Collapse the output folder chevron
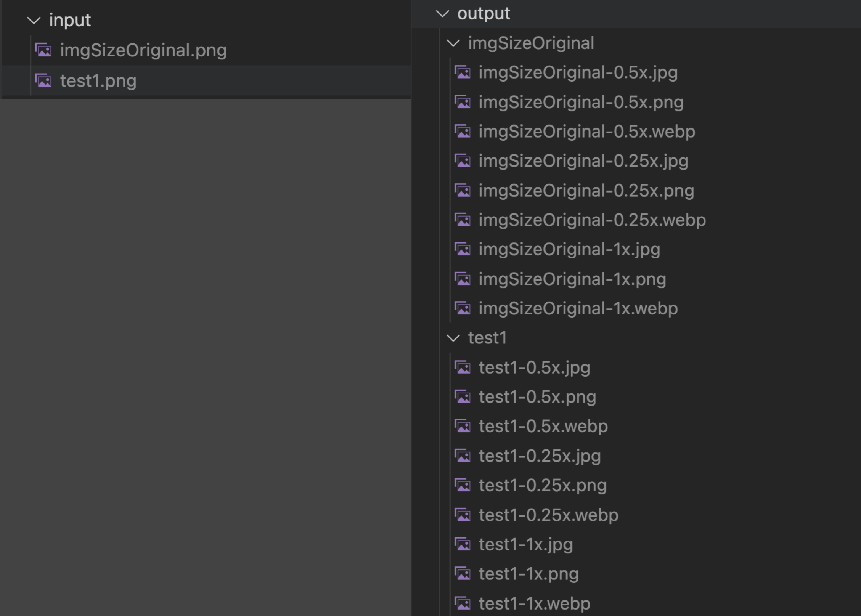The image size is (861, 616). click(442, 14)
